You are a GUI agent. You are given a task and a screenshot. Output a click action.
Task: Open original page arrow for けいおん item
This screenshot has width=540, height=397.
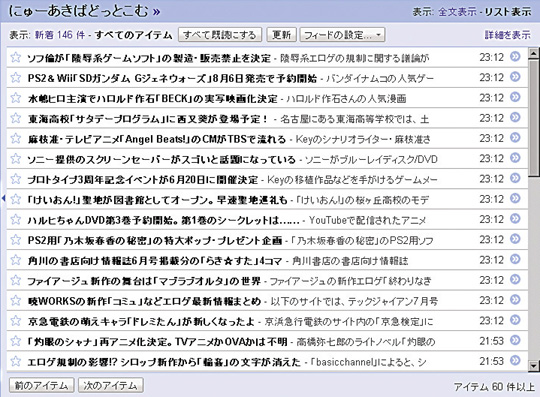515,199
